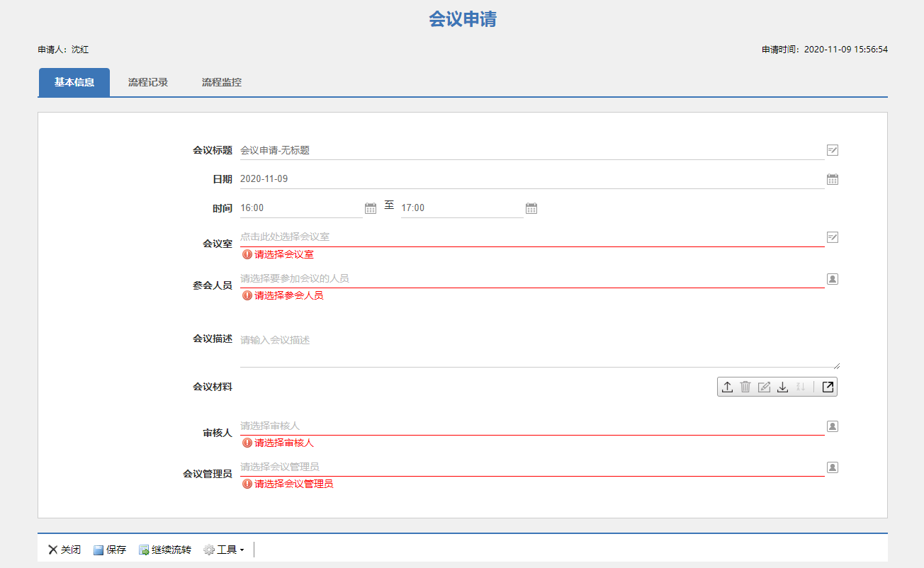Click the 点击此处选择会议室 input field
Screen dimensions: 924x568
[532, 237]
